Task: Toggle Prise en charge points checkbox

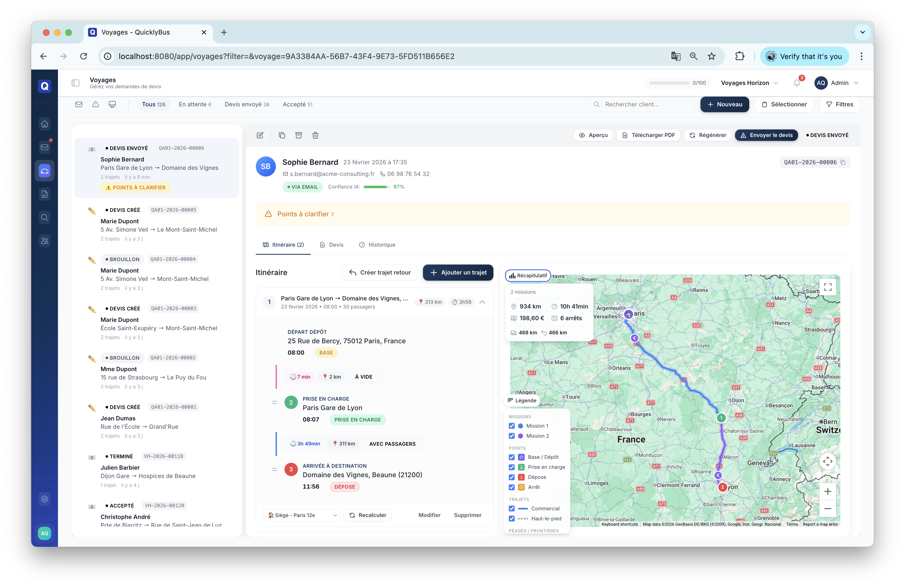Action: [512, 467]
